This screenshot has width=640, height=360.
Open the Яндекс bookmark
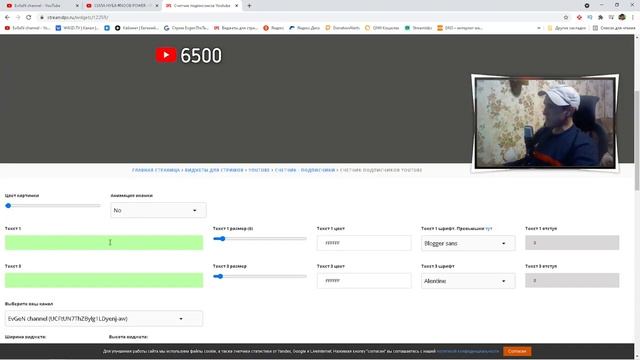[273, 28]
